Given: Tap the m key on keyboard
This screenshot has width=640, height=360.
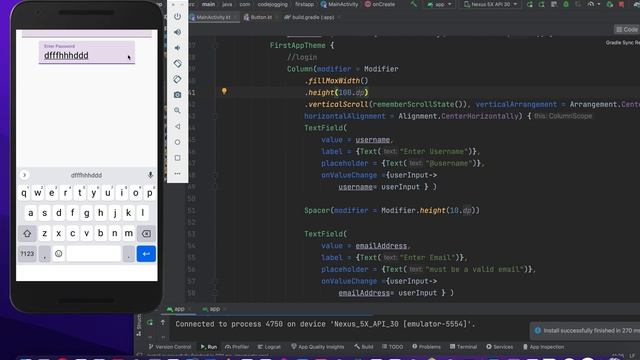Looking at the screenshot, I should coord(129,233).
